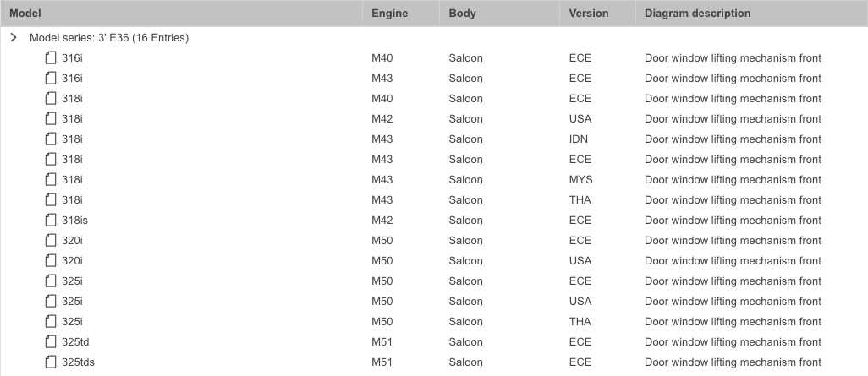Click document icon for 325td row
Screen dimensions: 868x376
click(x=51, y=341)
